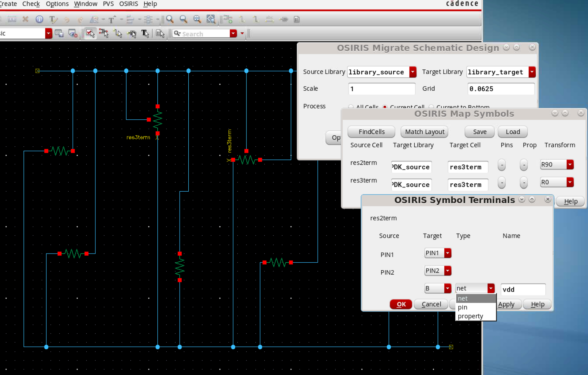The height and width of the screenshot is (375, 588).
Task: Click the zoom to fit icon
Action: tap(197, 19)
